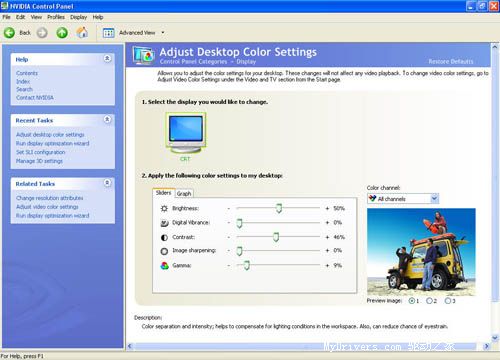The height and width of the screenshot is (360, 500).
Task: Click the vertical scrollbar up arrow
Action: pos(495,47)
